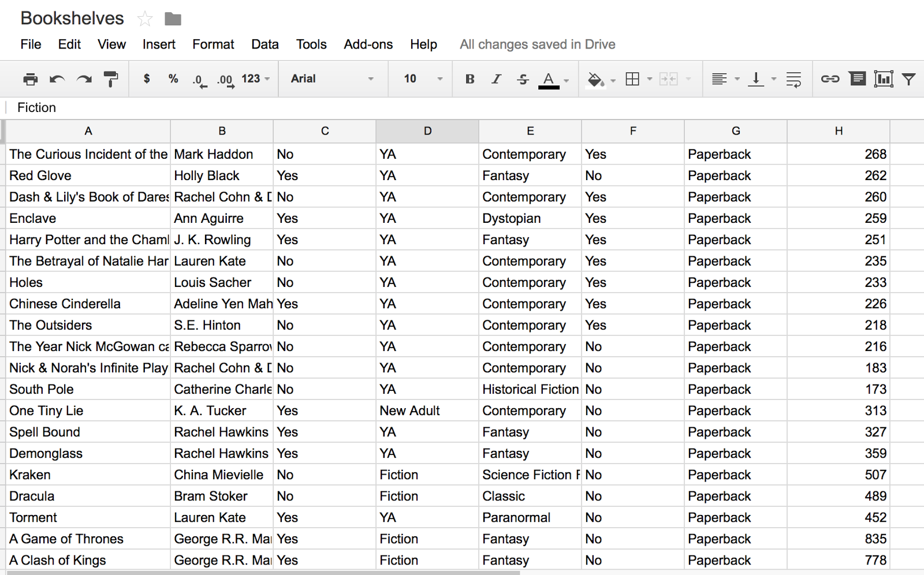The width and height of the screenshot is (924, 575).
Task: Open the Format menu
Action: tap(213, 44)
